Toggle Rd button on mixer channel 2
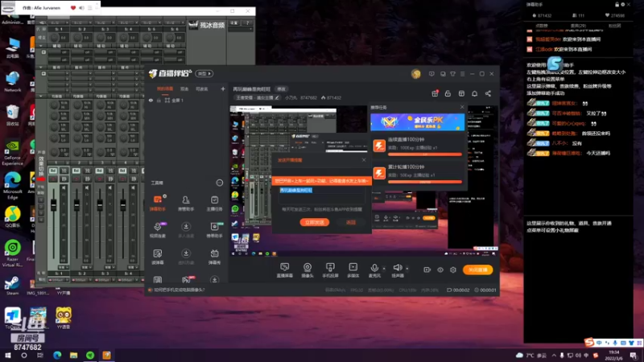The image size is (644, 362). tap(76, 171)
